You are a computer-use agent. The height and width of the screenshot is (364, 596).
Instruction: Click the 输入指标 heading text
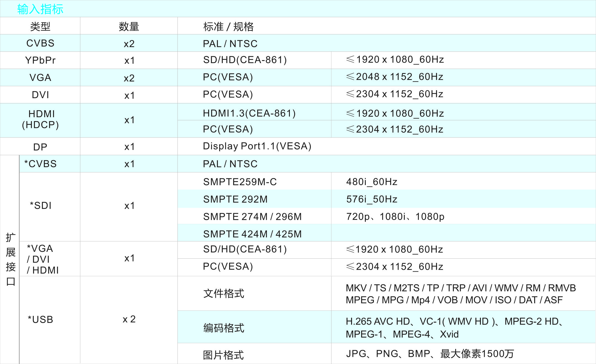[x=40, y=9]
